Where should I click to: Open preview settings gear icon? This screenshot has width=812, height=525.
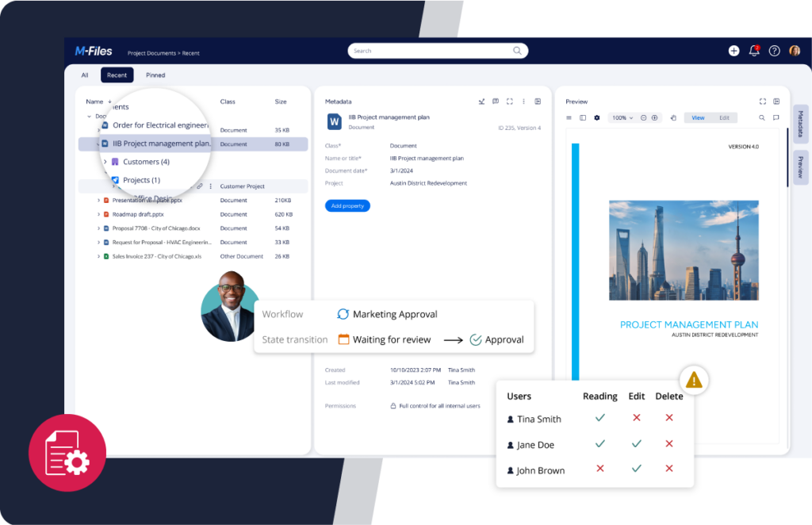click(x=597, y=117)
